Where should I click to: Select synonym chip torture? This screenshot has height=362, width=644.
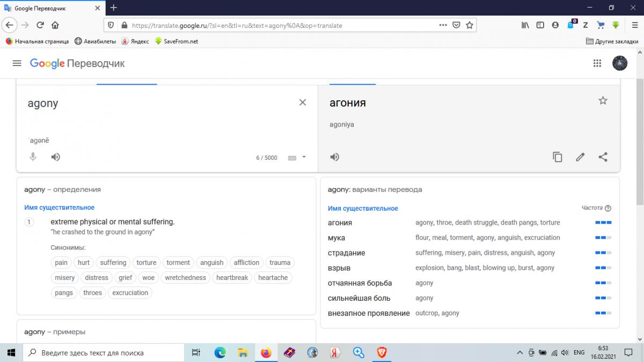click(147, 263)
